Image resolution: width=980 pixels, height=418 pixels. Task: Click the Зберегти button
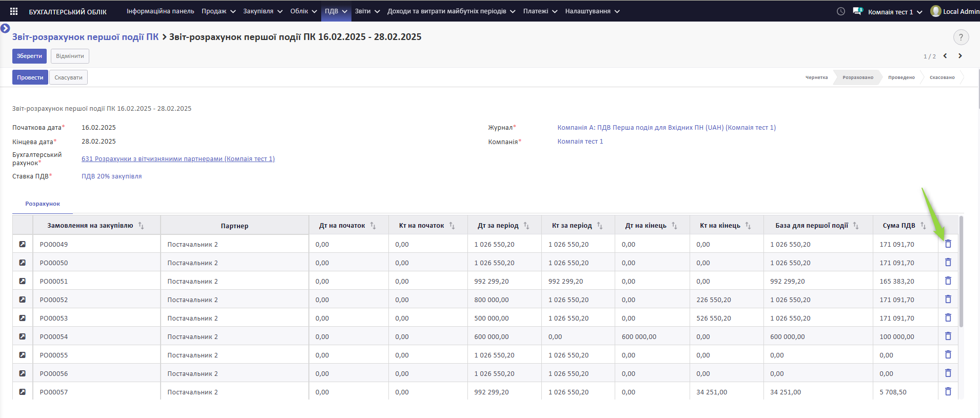coord(29,56)
